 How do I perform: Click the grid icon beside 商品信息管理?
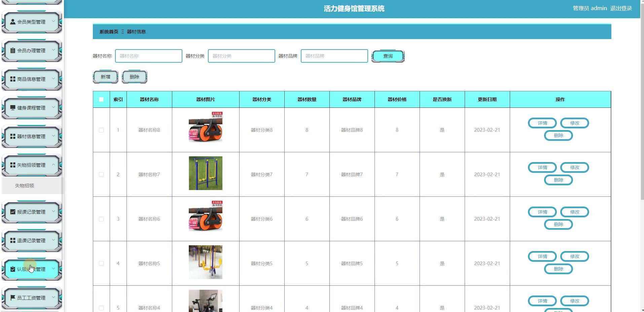pos(13,79)
